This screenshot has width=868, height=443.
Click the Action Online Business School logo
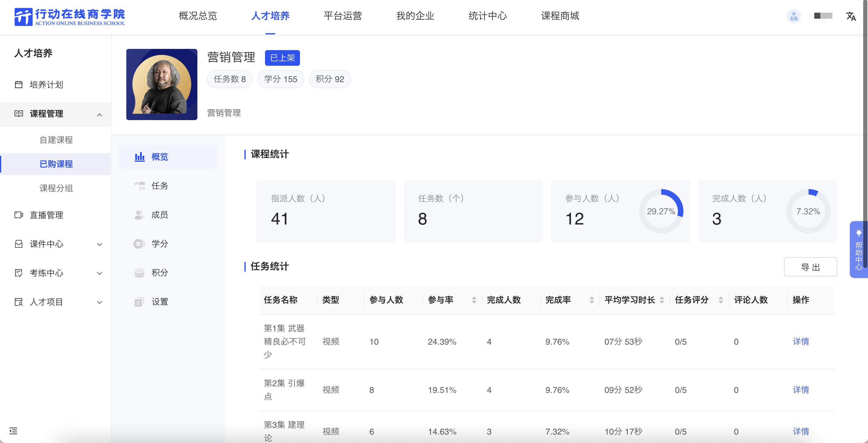[x=69, y=17]
